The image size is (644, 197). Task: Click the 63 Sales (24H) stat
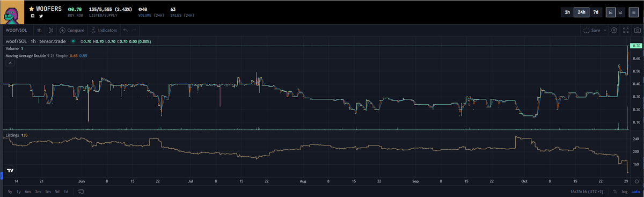[x=173, y=9]
